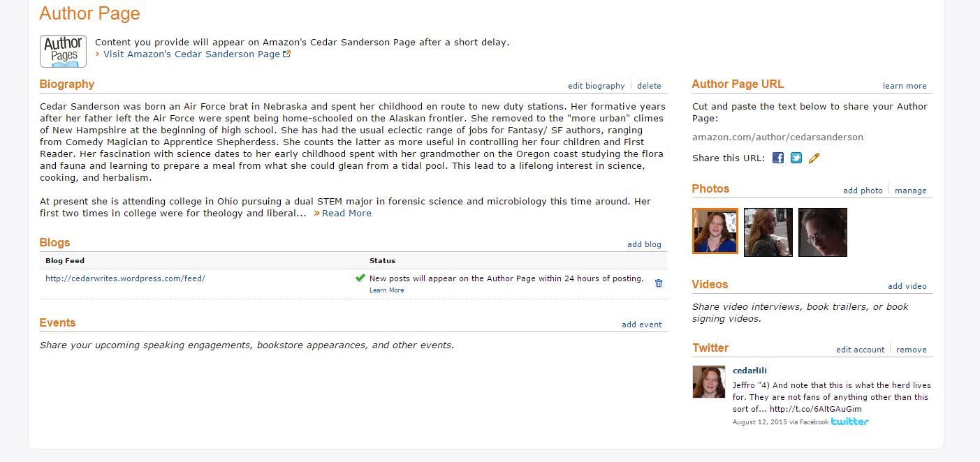Click add video link
The width and height of the screenshot is (980, 462).
907,286
